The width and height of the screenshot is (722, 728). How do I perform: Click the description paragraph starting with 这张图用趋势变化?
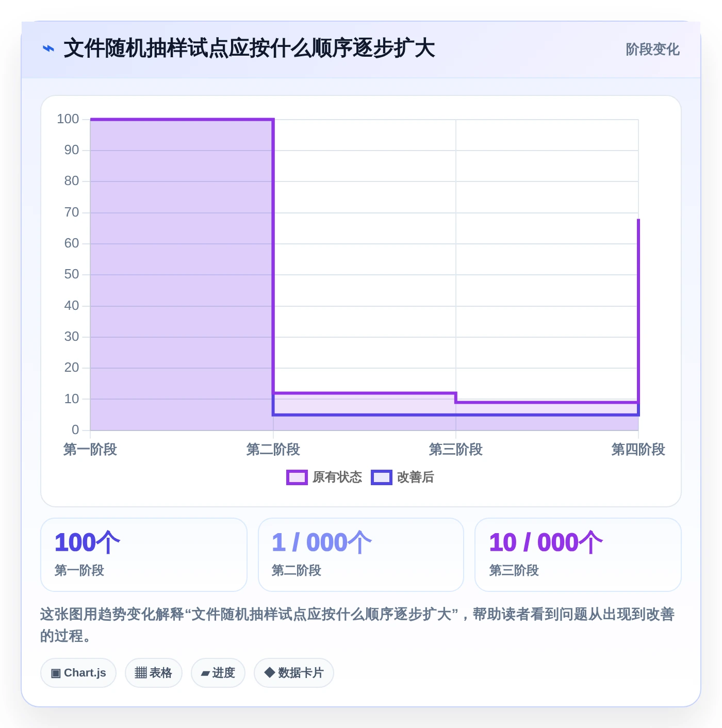(x=357, y=625)
